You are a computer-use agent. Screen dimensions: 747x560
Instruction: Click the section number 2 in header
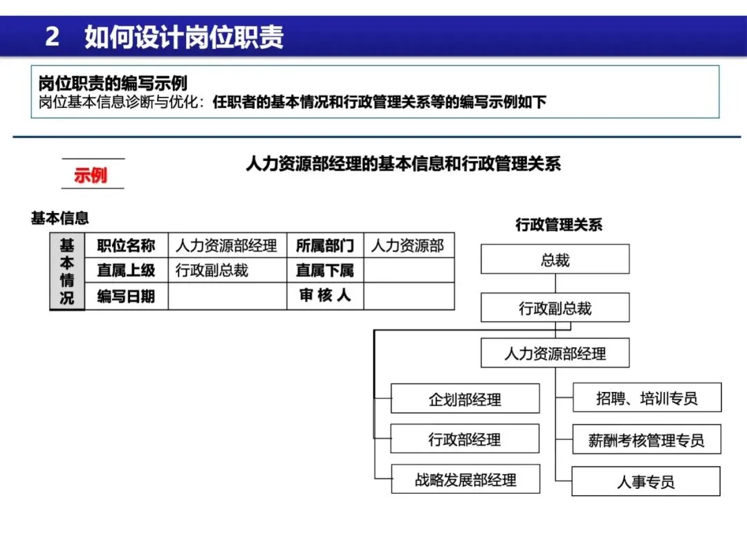click(x=52, y=37)
